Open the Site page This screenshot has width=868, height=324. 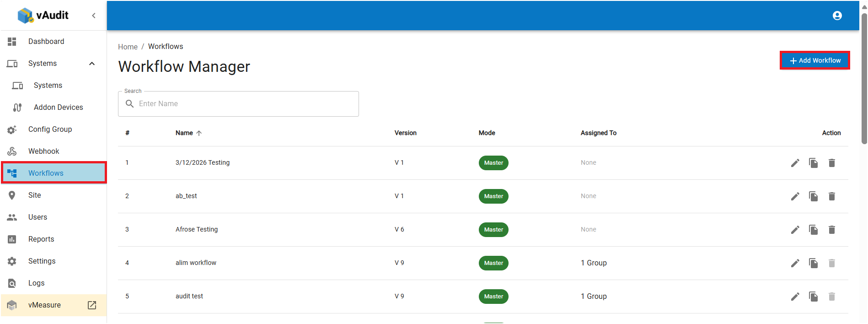54,195
